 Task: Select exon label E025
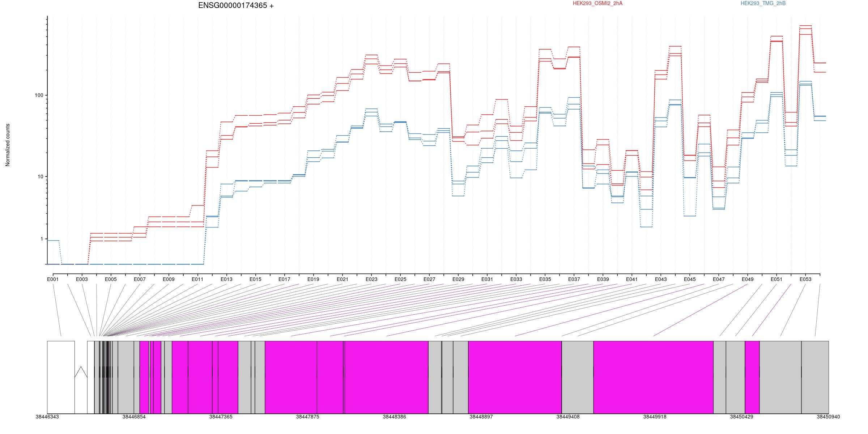click(x=400, y=280)
